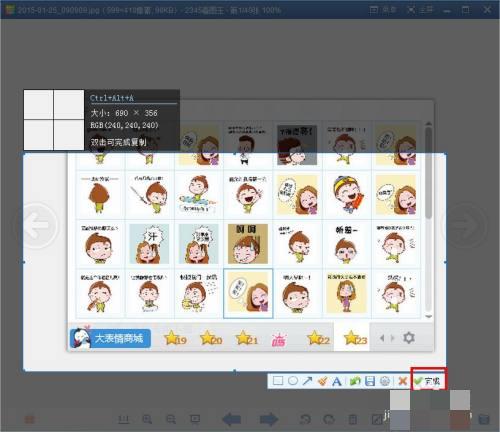Screen dimensions: 500x432
Task: Select the text 'A' annotation tool
Action: coord(337,381)
